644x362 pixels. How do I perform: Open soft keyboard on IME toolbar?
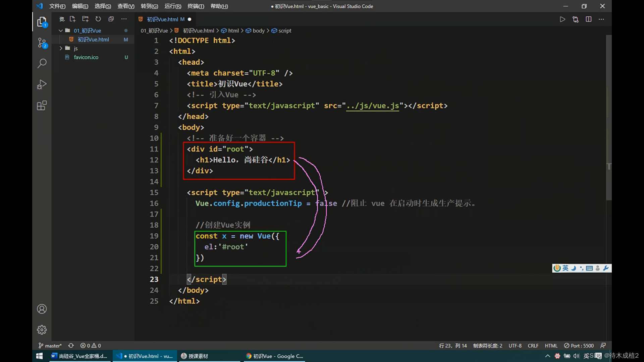tap(589, 268)
